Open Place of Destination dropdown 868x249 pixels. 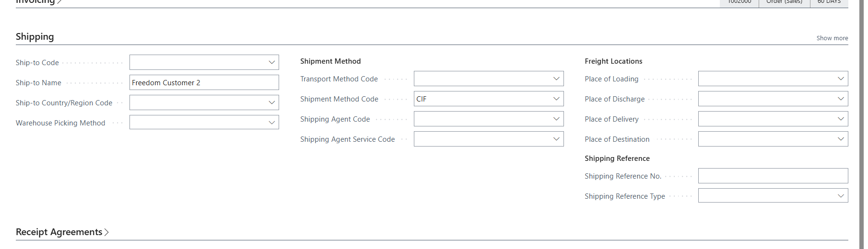841,139
